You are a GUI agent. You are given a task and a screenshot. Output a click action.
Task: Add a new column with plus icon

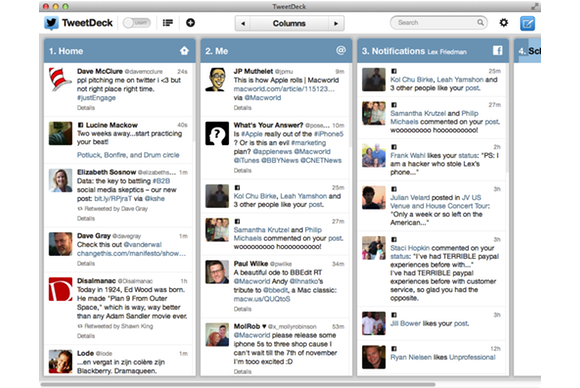coord(190,23)
